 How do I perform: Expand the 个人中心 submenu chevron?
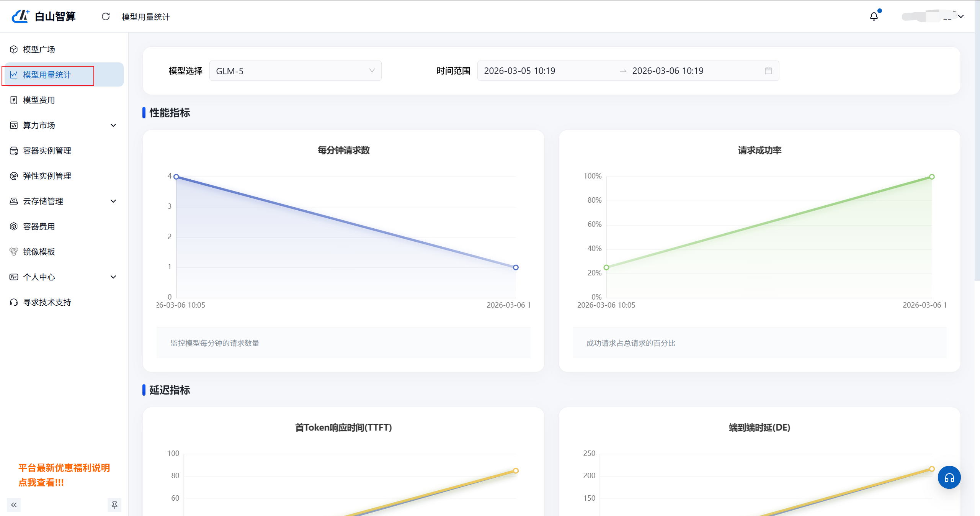113,277
